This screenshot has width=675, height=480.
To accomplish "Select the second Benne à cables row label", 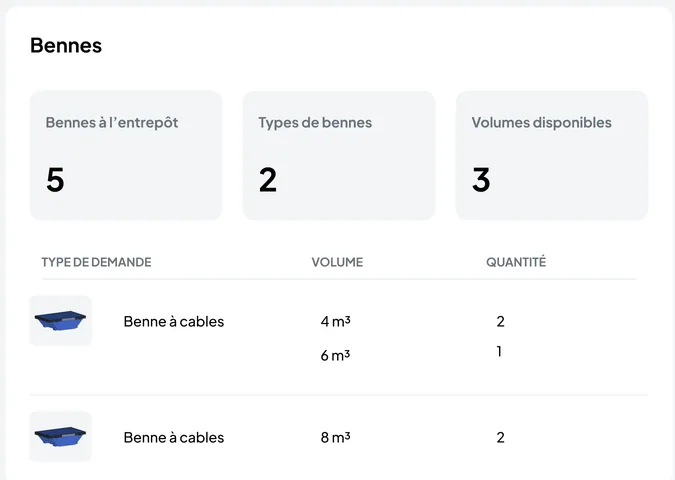I will tap(173, 437).
